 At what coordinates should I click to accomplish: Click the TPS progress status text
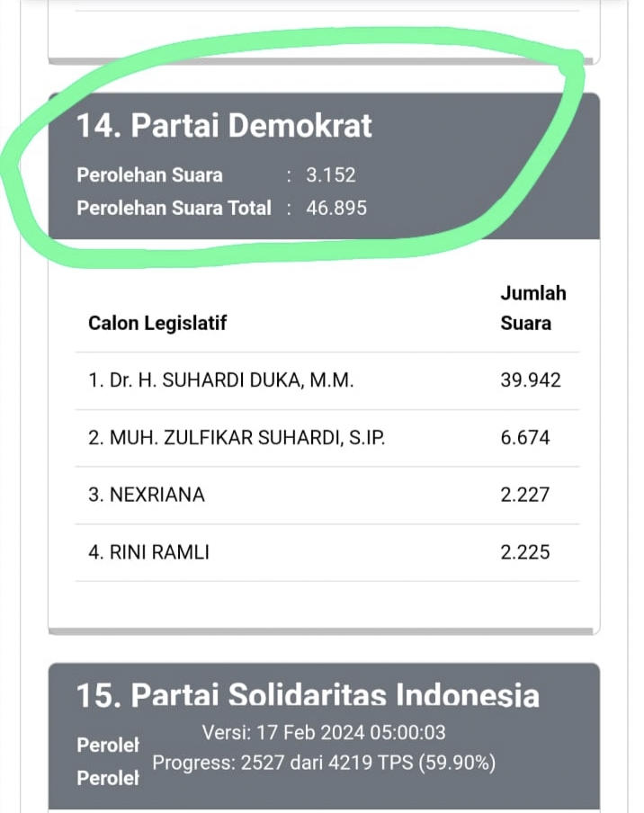click(x=324, y=764)
